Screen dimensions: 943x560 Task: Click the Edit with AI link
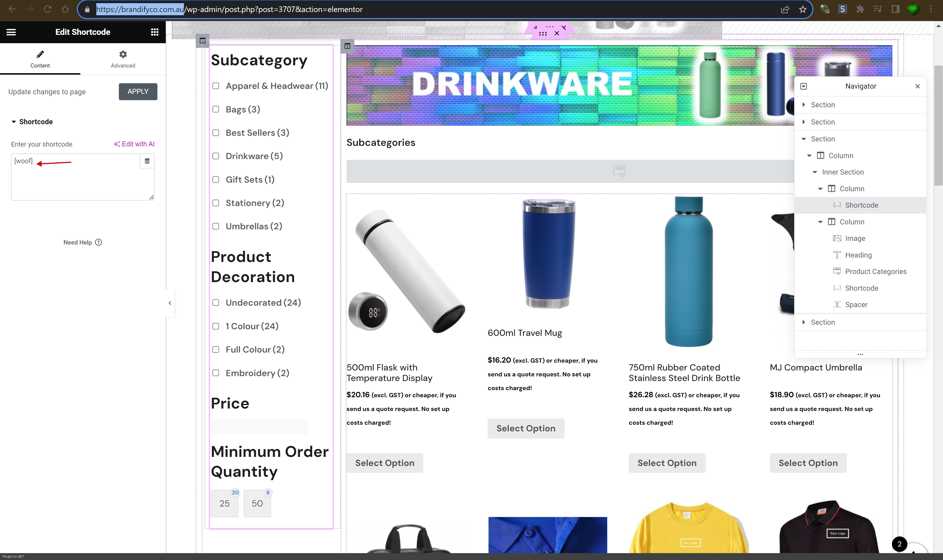point(134,144)
